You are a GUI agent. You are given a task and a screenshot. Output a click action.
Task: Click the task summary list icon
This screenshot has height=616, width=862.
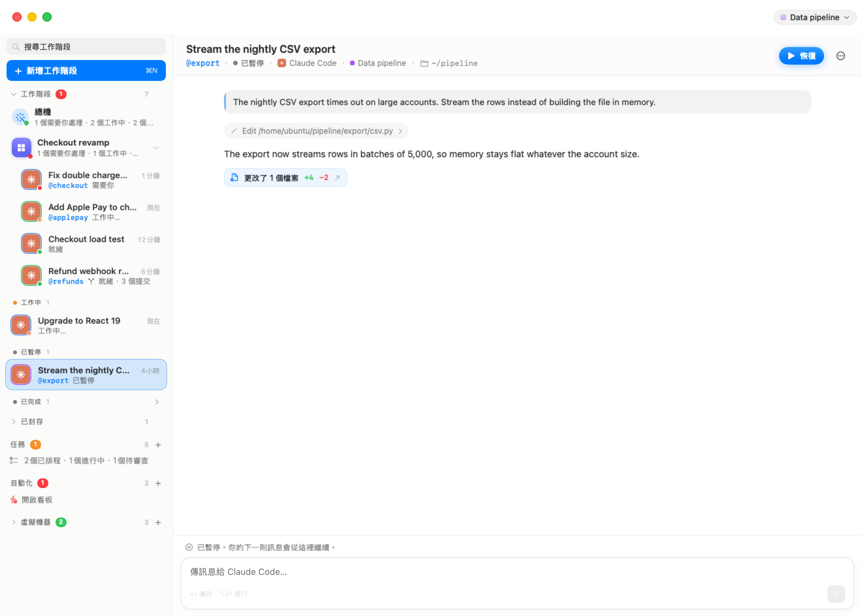(x=14, y=460)
